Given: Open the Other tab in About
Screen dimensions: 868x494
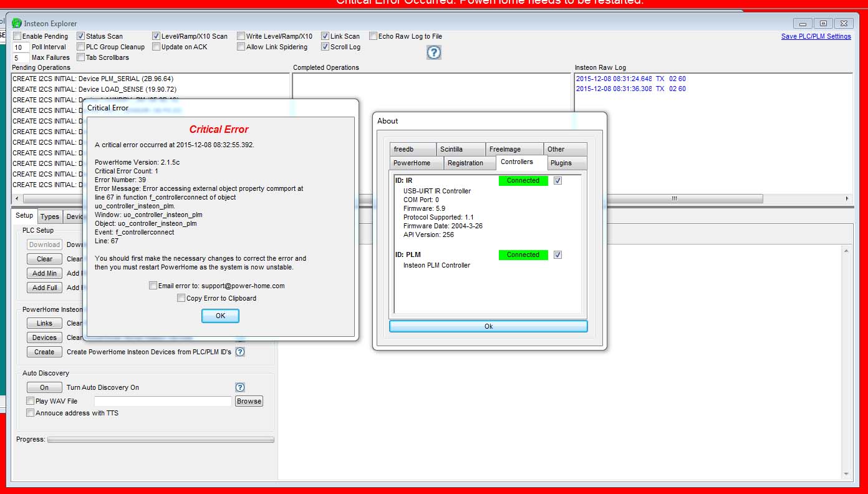Looking at the screenshot, I should tap(565, 150).
